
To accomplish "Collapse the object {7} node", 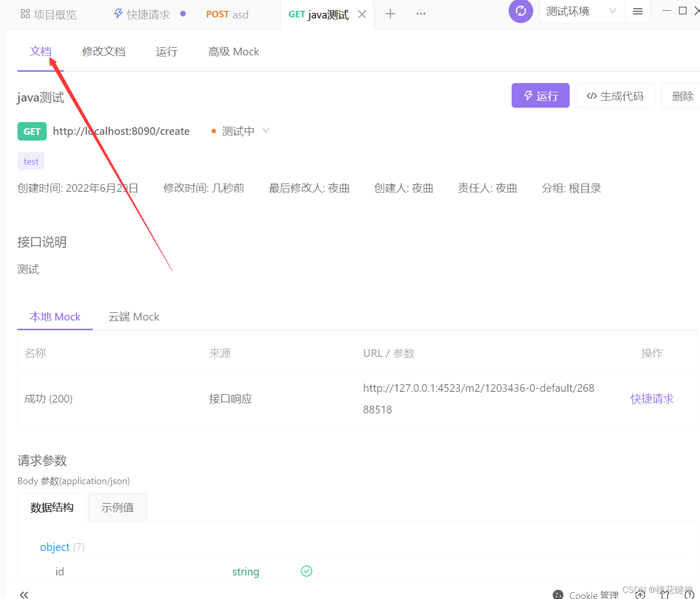I will point(62,547).
